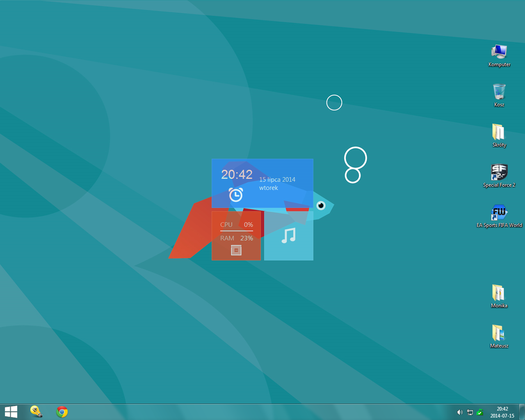Viewport: 525px width, 420px height.
Task: Click the network tray icon
Action: (x=470, y=412)
